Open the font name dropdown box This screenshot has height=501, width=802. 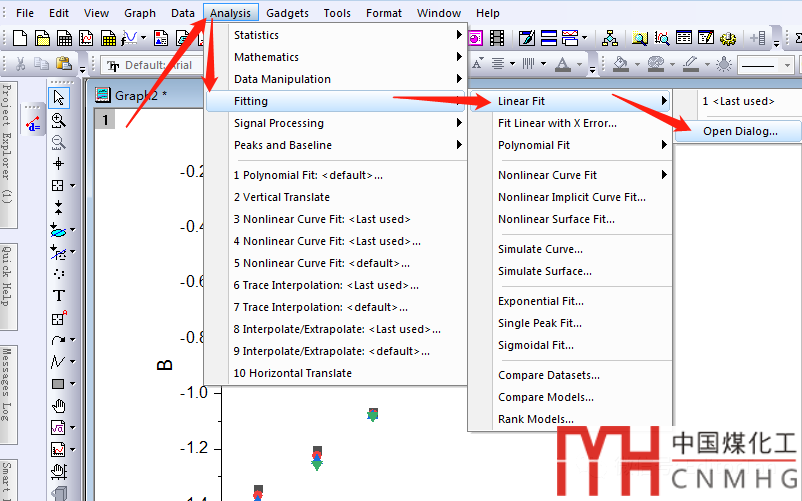[x=150, y=65]
